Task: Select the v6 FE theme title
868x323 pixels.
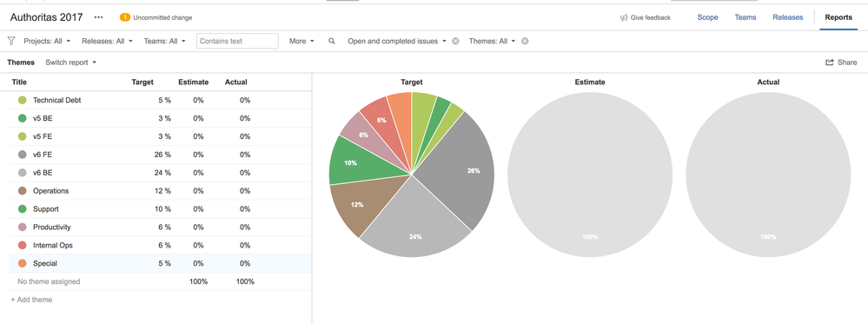Action: coord(43,155)
